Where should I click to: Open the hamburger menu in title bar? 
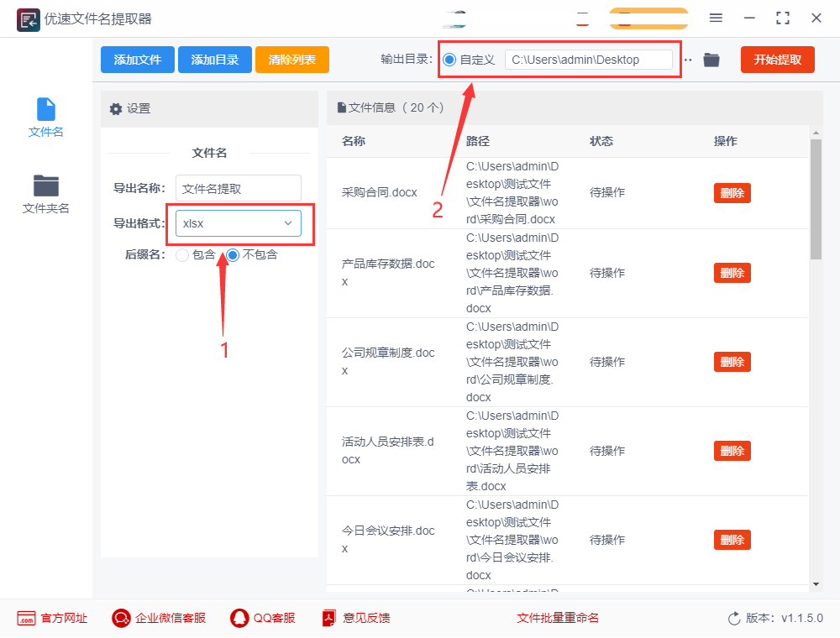[716, 18]
